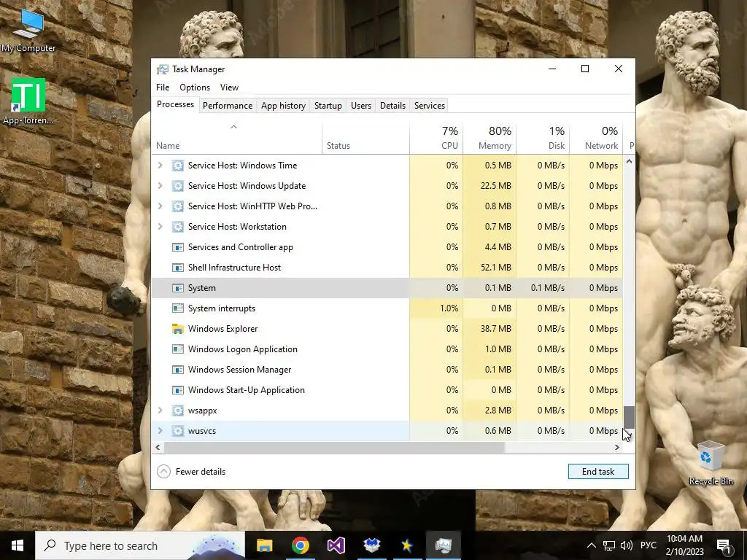Screen dimensions: 747x560
Task: Click the Service Host: Workstation gear icon
Action: [x=178, y=227]
